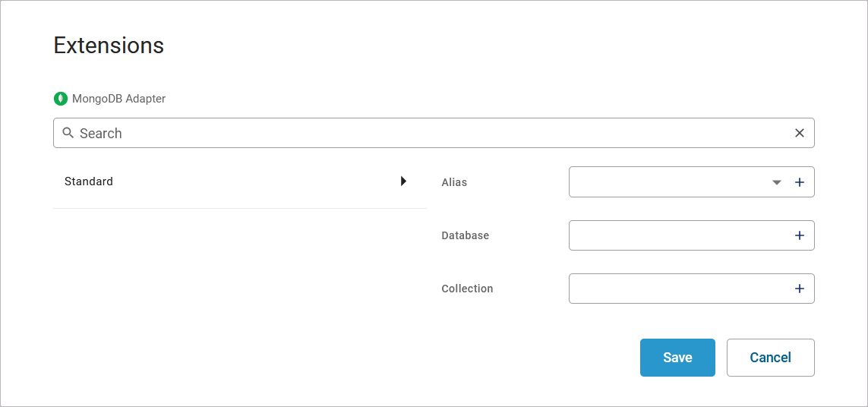This screenshot has width=868, height=407.
Task: Click the Collection field label
Action: (x=467, y=289)
